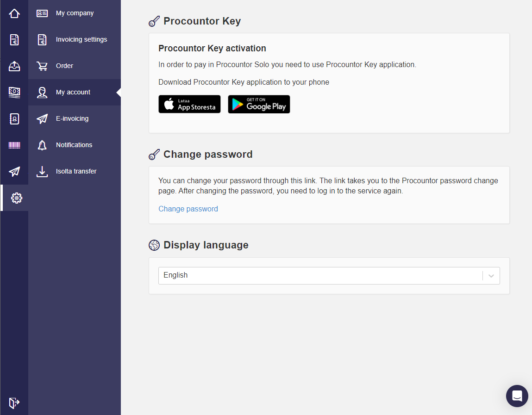Open the contacts address book icon
The image size is (532, 415).
coord(14,118)
